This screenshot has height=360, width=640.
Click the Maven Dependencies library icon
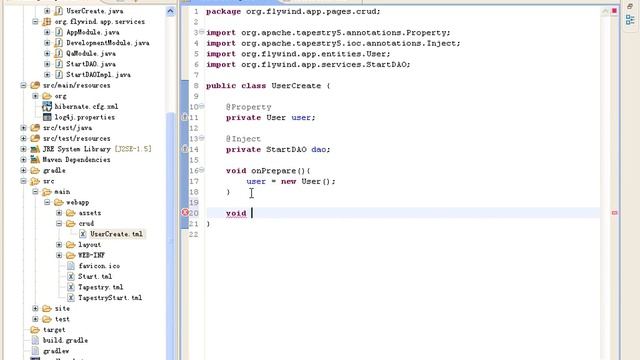pos(35,160)
